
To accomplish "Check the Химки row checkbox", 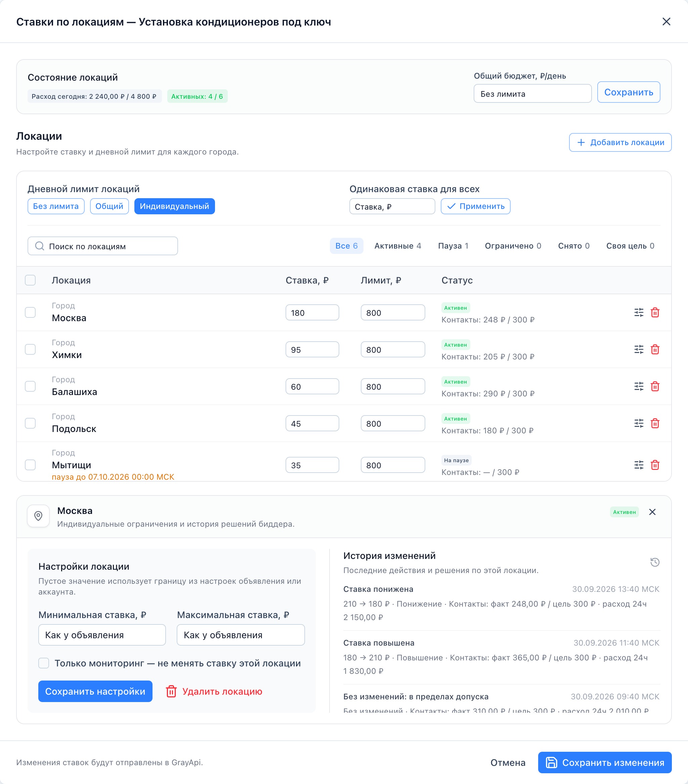I will pos(30,349).
